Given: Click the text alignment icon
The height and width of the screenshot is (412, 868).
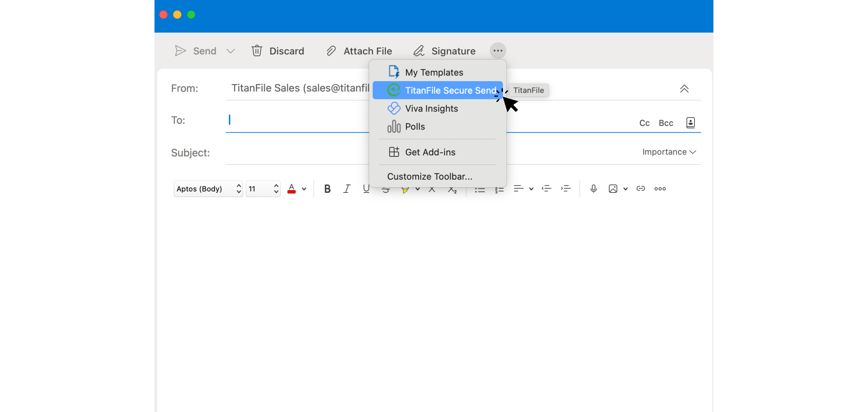Looking at the screenshot, I should pyautogui.click(x=519, y=189).
